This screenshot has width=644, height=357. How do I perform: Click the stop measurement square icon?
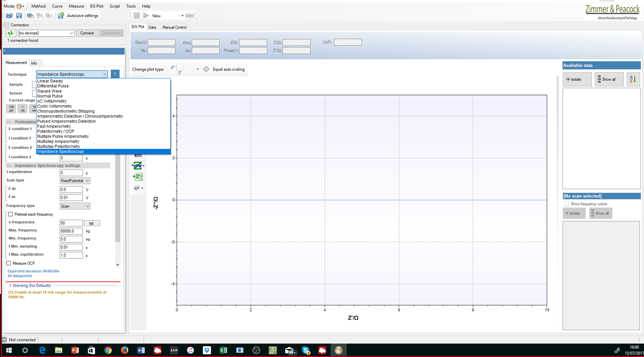[137, 15]
